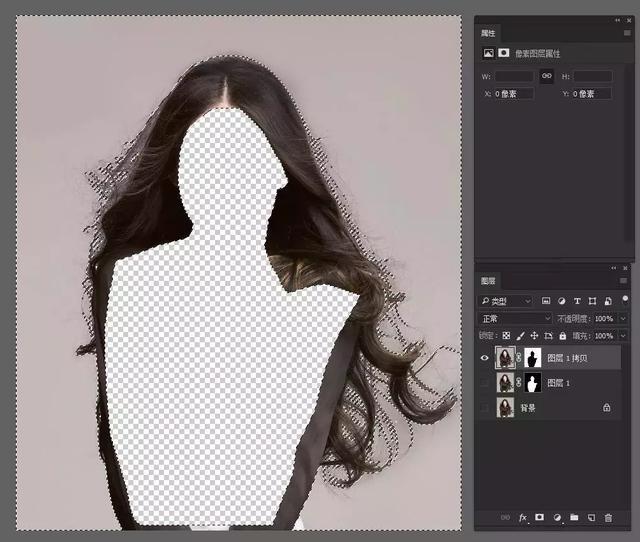Click the fx layer style icon
The width and height of the screenshot is (640, 542).
pos(522,517)
